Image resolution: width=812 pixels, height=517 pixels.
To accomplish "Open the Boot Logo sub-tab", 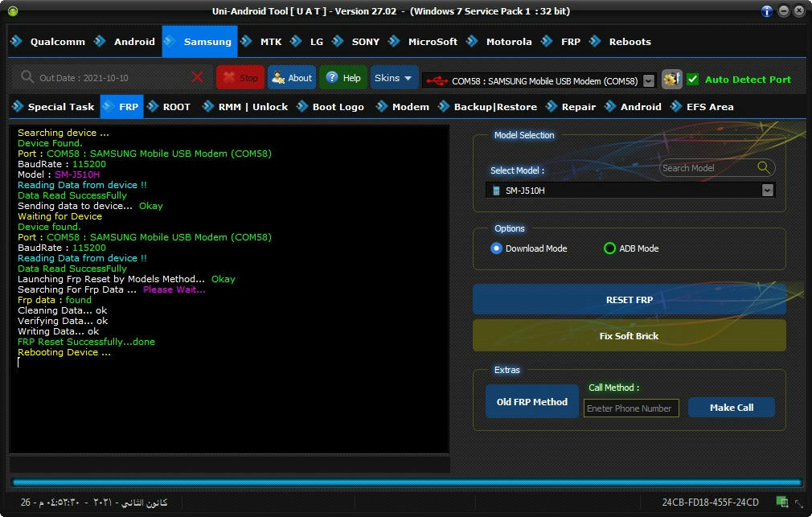I will click(331, 107).
